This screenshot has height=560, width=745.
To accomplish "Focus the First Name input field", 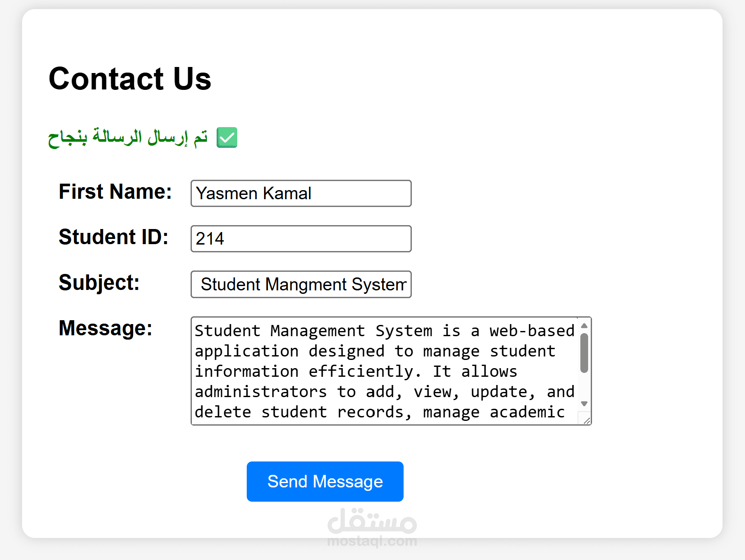I will (x=301, y=194).
